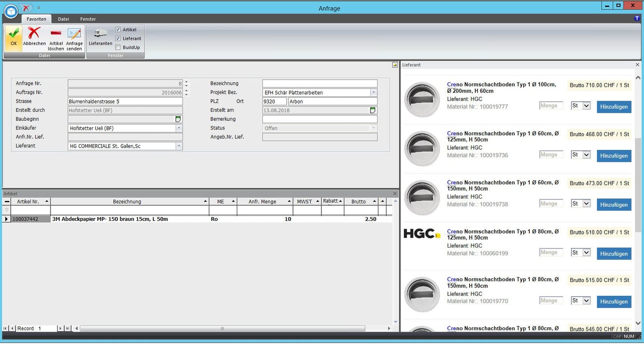Close the Artikel panel
This screenshot has height=344, width=644.
[x=395, y=194]
